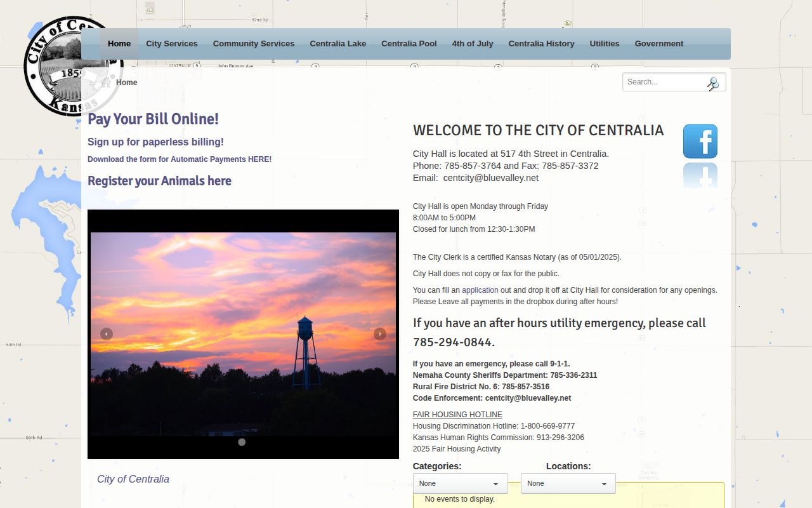Open the Home menu tab

point(119,44)
